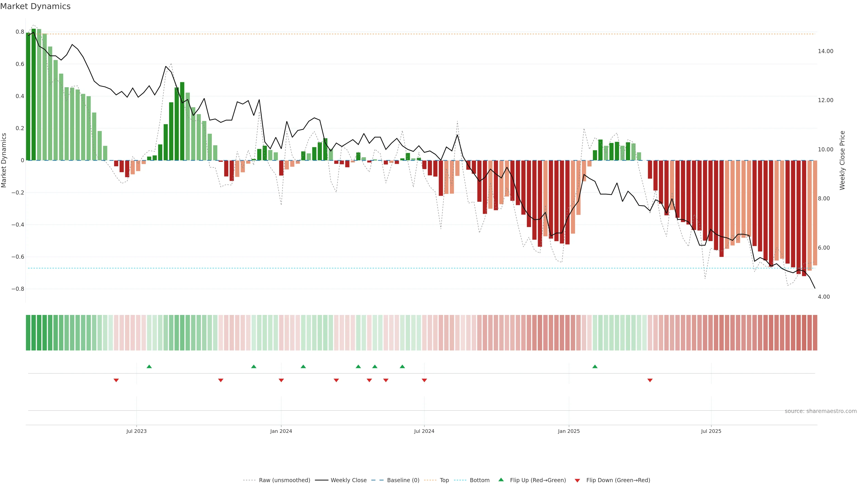Click the Weekly Close Price axis title
Screen dimensions: 868x488
[x=842, y=160]
